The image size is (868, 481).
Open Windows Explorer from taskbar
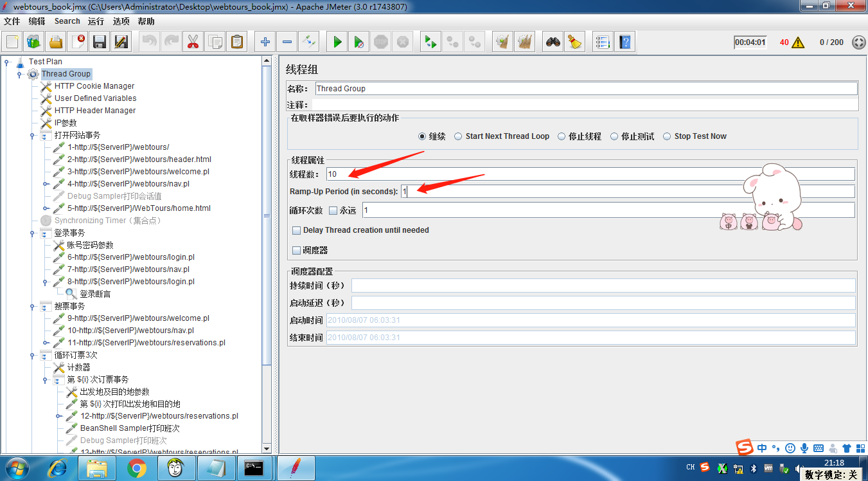point(97,468)
